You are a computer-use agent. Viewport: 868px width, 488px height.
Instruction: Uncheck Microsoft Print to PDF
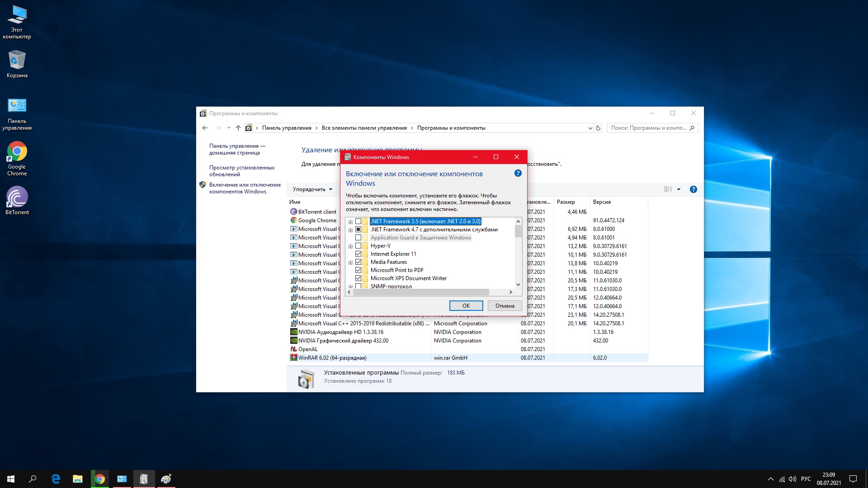coord(359,270)
